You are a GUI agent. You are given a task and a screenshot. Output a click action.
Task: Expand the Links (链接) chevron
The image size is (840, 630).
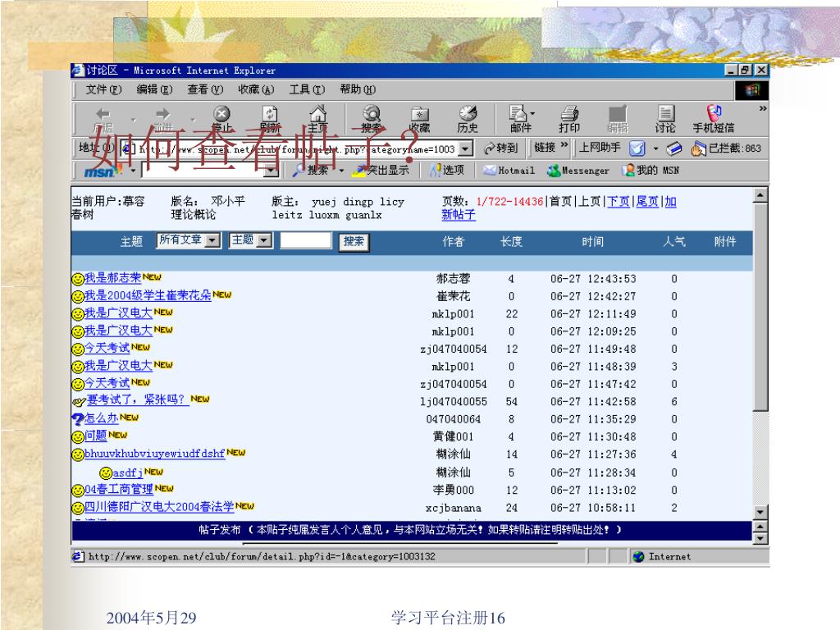pyautogui.click(x=564, y=144)
